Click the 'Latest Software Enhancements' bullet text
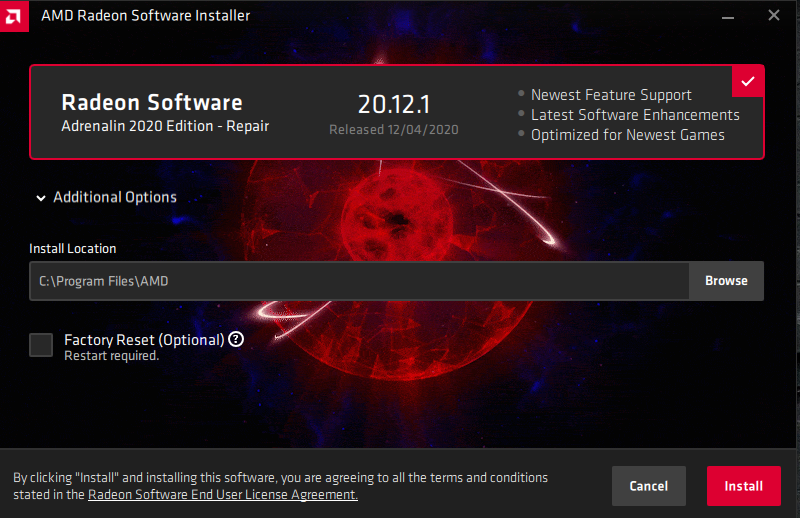Viewport: 800px width, 518px height. [635, 115]
